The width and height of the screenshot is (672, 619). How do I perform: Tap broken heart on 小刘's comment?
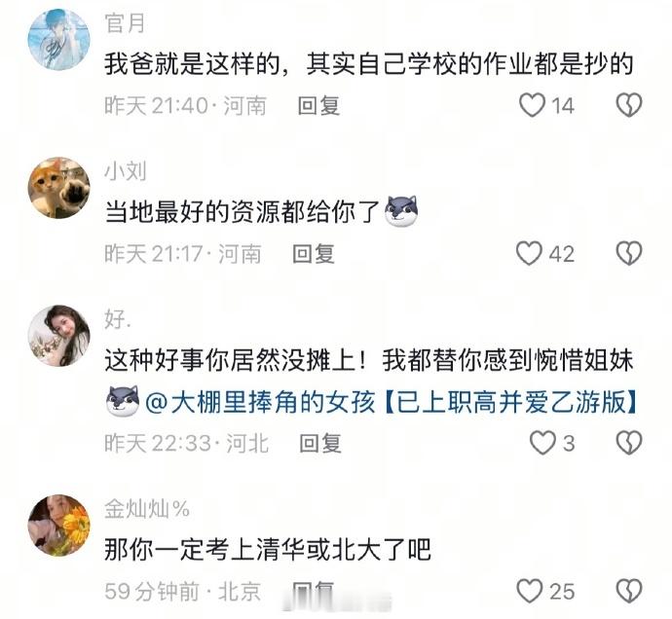[x=629, y=253]
